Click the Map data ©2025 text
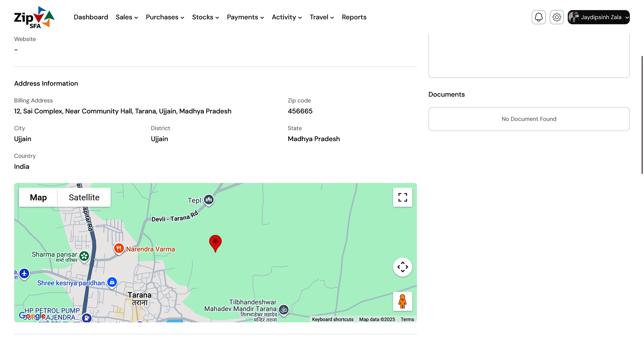The image size is (644, 341). [377, 319]
